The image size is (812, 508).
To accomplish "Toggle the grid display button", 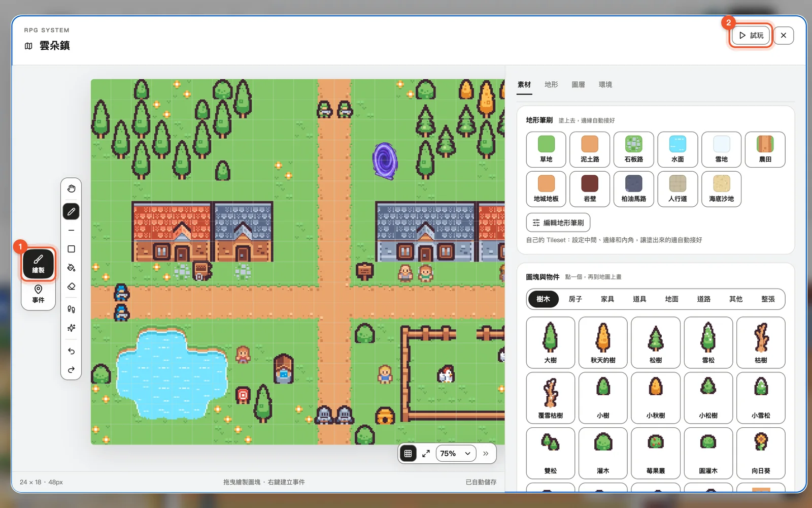I will tap(408, 454).
